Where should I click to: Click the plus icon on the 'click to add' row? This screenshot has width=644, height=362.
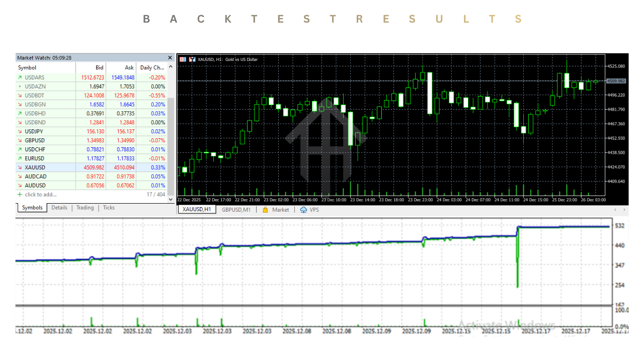click(x=19, y=195)
